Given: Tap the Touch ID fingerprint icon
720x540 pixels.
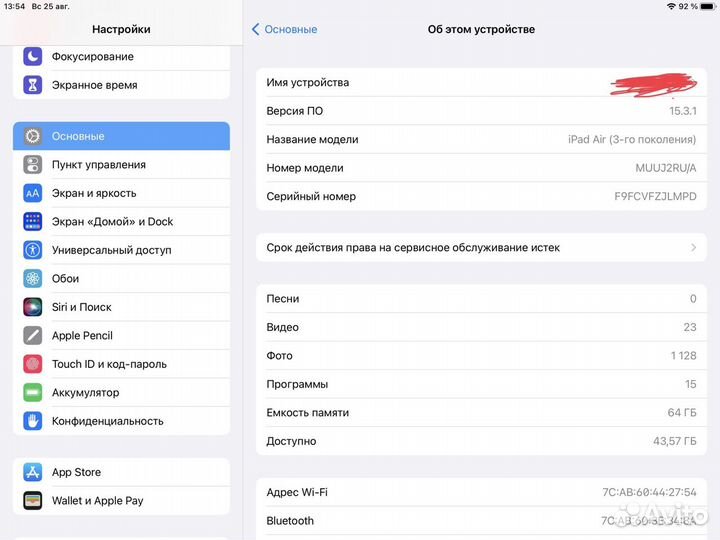Looking at the screenshot, I should click(x=33, y=364).
